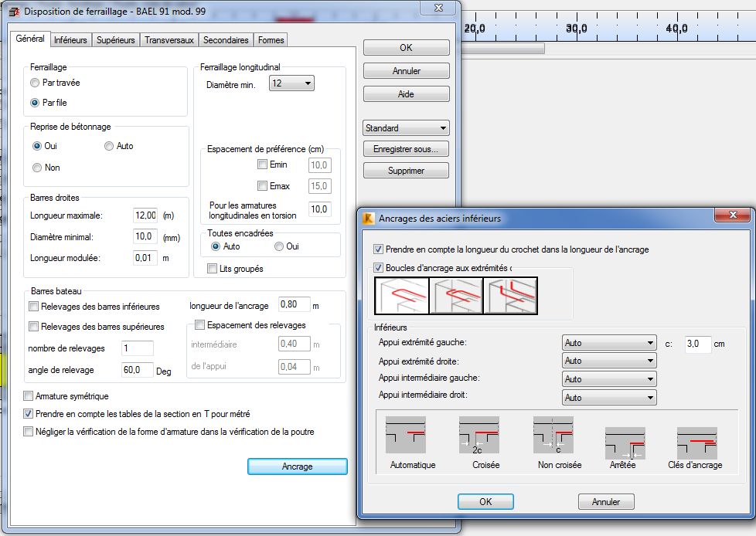Uncheck Prendre en compte la longueur du crochet
The image size is (756, 536).
coord(379,249)
